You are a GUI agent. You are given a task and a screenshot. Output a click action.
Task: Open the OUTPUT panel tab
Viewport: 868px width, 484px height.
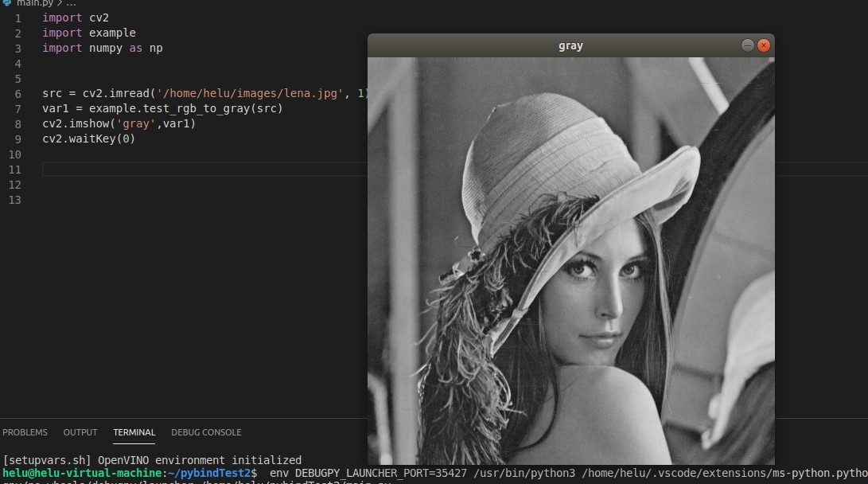(x=80, y=432)
